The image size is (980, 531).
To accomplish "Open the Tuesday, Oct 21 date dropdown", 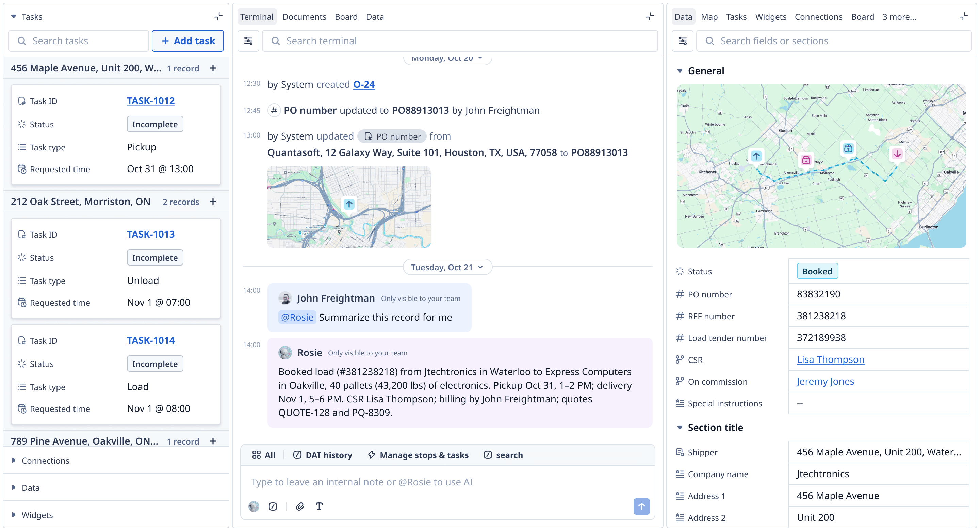I will [447, 267].
